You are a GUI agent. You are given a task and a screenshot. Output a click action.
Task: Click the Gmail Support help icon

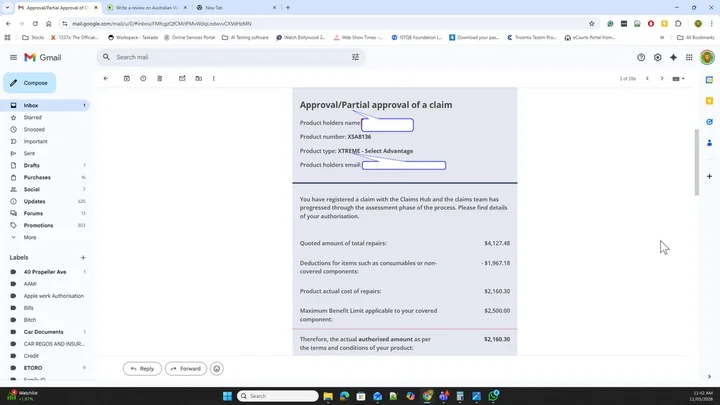point(641,58)
